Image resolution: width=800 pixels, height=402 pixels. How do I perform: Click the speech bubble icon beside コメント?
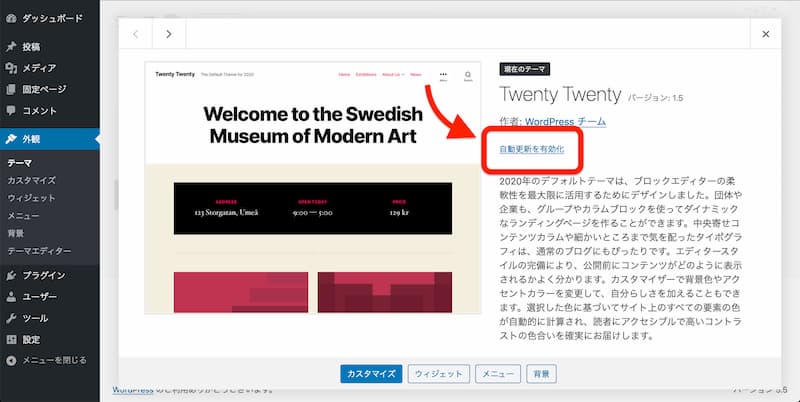click(11, 110)
